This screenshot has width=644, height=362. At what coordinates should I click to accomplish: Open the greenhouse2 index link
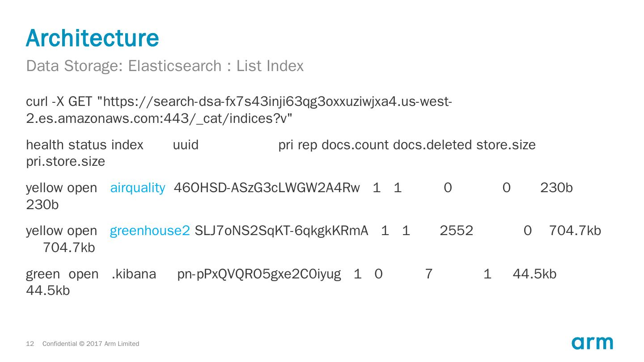(x=150, y=231)
